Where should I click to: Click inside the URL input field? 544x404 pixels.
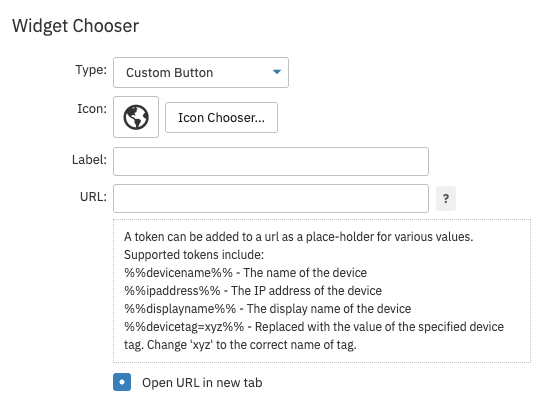coord(271,199)
